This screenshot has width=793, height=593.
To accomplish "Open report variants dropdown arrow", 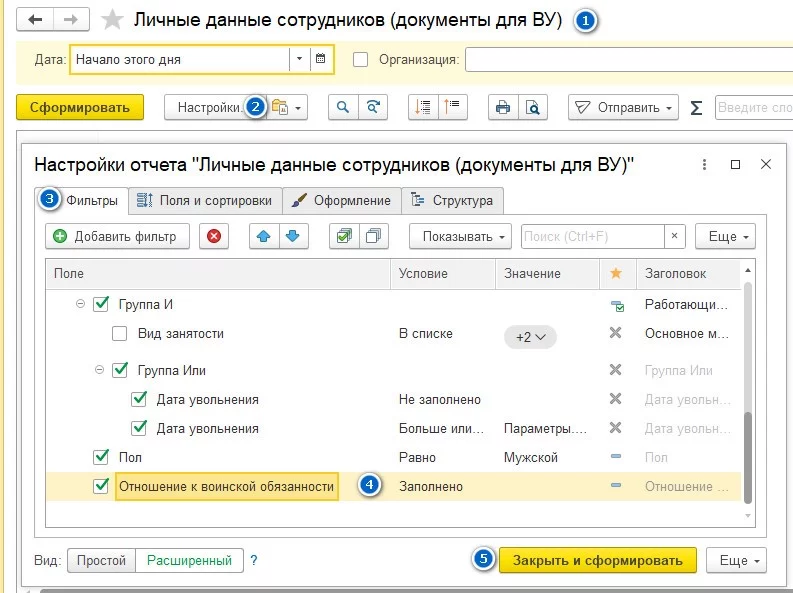I will pyautogui.click(x=298, y=108).
